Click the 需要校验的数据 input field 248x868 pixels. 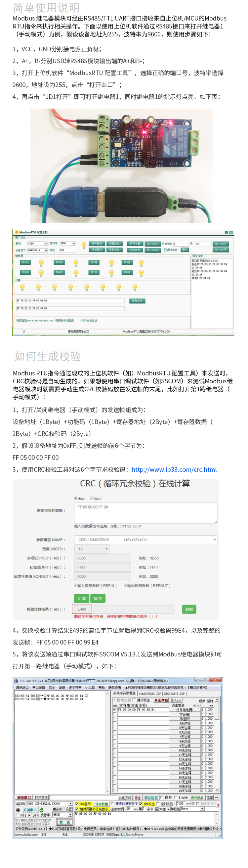[145, 513]
